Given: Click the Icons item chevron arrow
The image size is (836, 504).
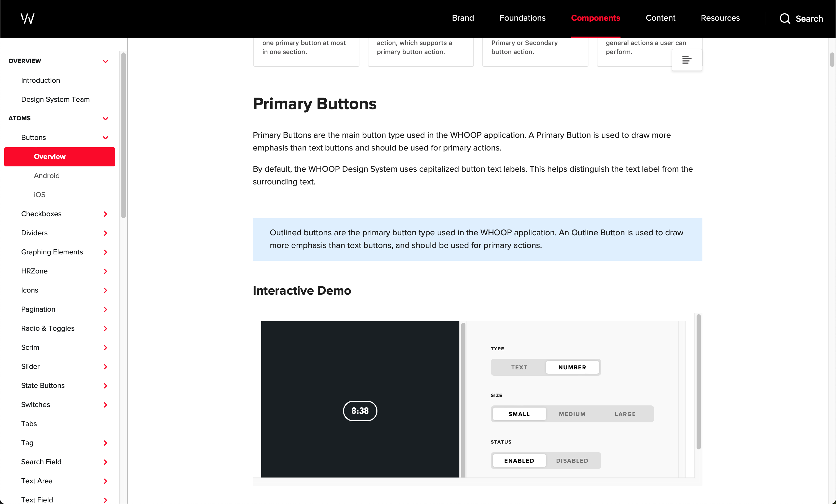Looking at the screenshot, I should click(x=105, y=290).
